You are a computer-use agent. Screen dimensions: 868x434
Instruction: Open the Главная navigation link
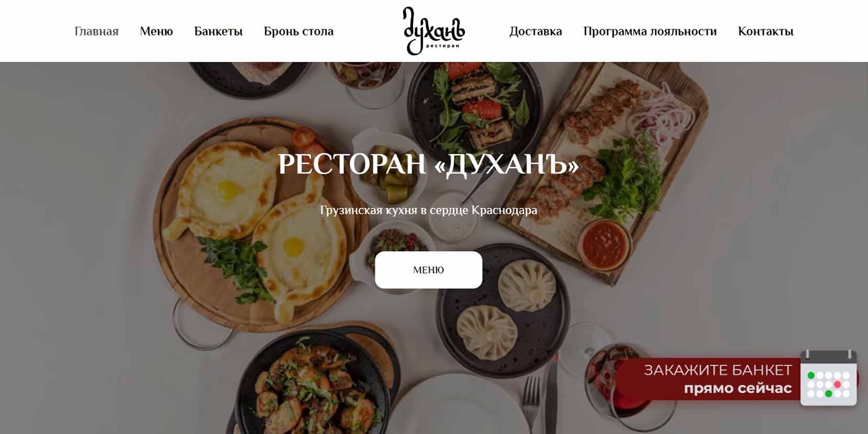(96, 31)
